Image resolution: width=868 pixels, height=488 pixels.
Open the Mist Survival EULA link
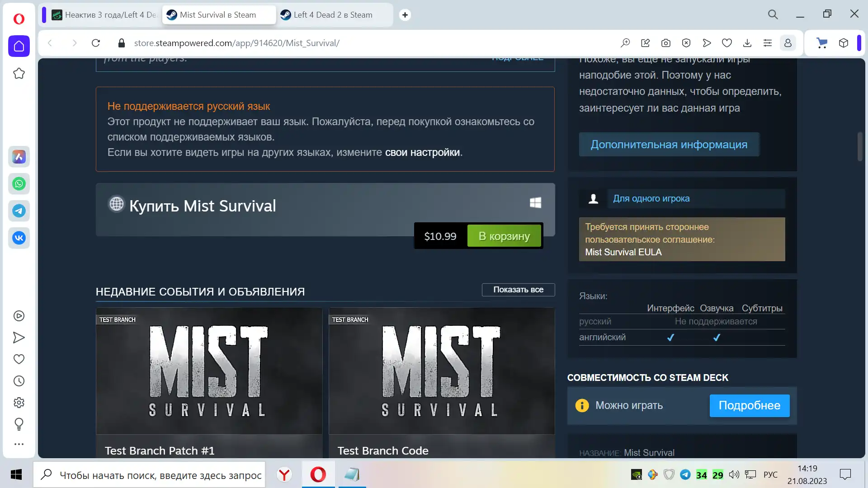tap(623, 252)
